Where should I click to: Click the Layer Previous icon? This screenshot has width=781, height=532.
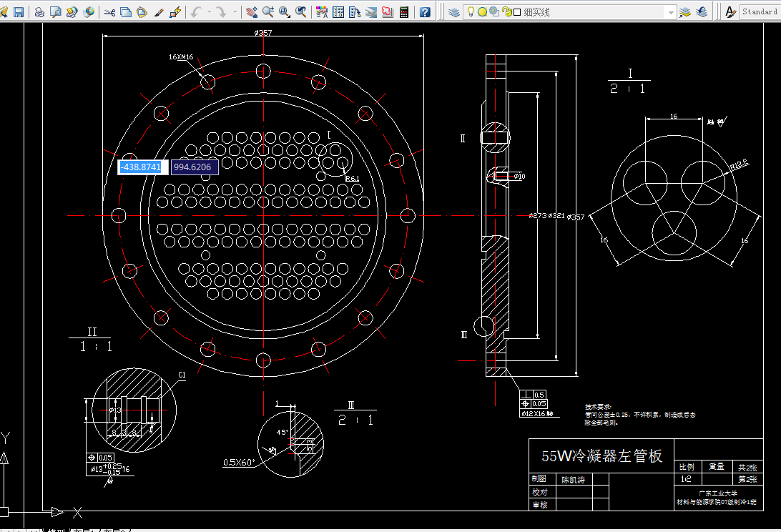click(702, 12)
